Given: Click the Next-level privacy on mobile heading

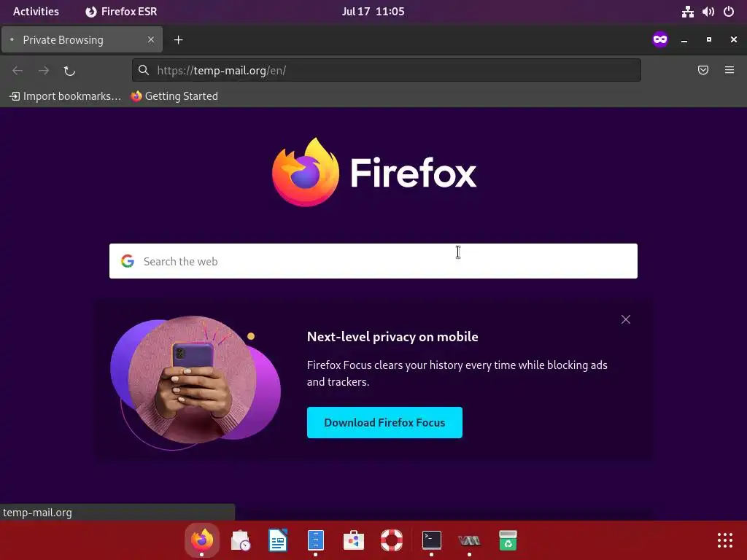Looking at the screenshot, I should (x=392, y=337).
